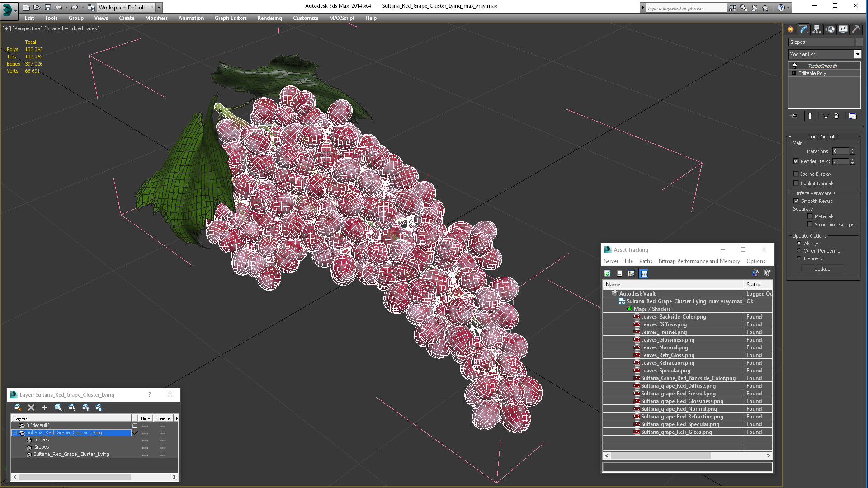Screen dimensions: 868x488
Task: Open the Rendering menu
Action: coord(269,18)
